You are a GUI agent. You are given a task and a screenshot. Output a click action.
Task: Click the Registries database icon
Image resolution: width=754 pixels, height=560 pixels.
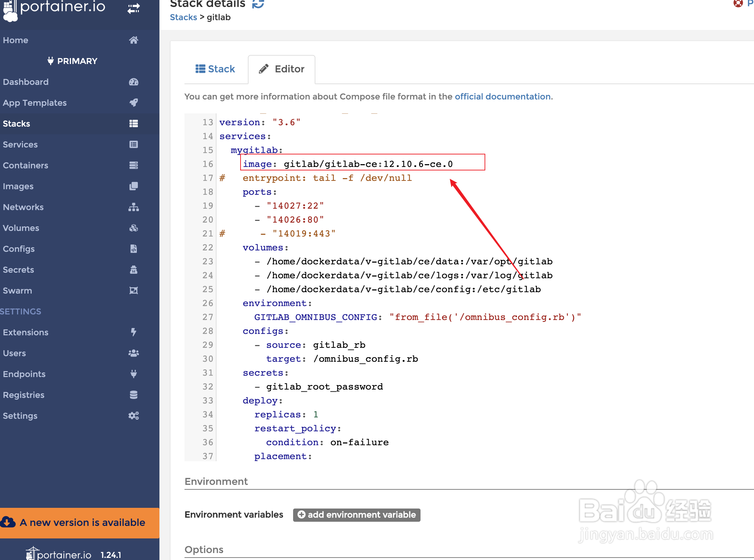134,395
